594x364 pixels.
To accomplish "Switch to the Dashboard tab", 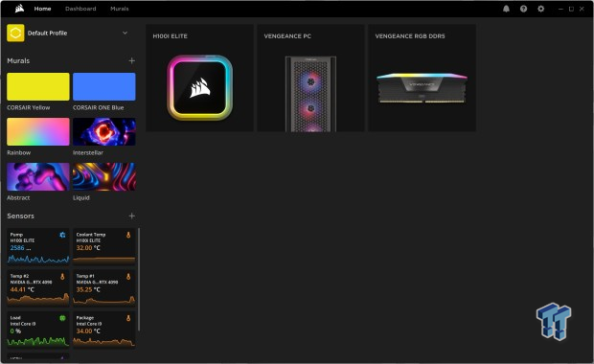I will (x=80, y=9).
